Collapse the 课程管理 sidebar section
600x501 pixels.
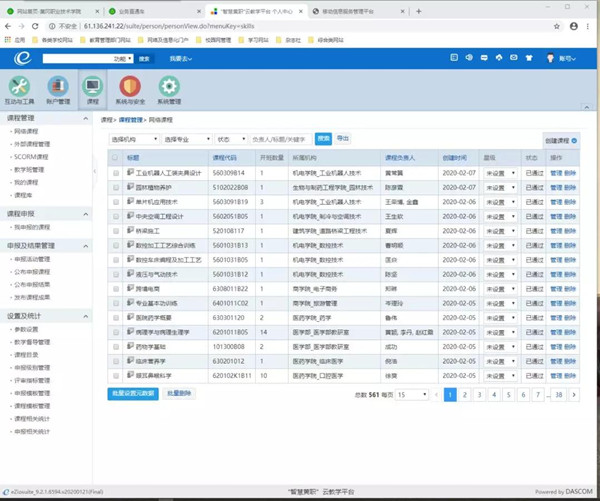(x=85, y=118)
